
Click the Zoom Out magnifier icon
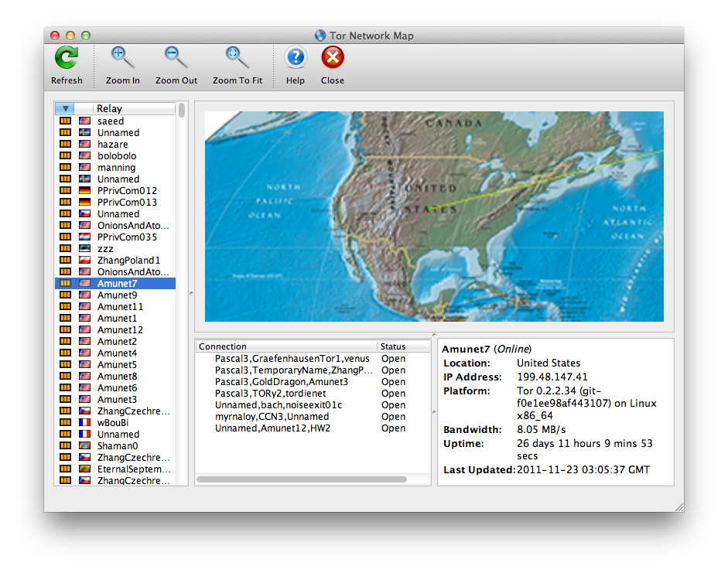(176, 58)
